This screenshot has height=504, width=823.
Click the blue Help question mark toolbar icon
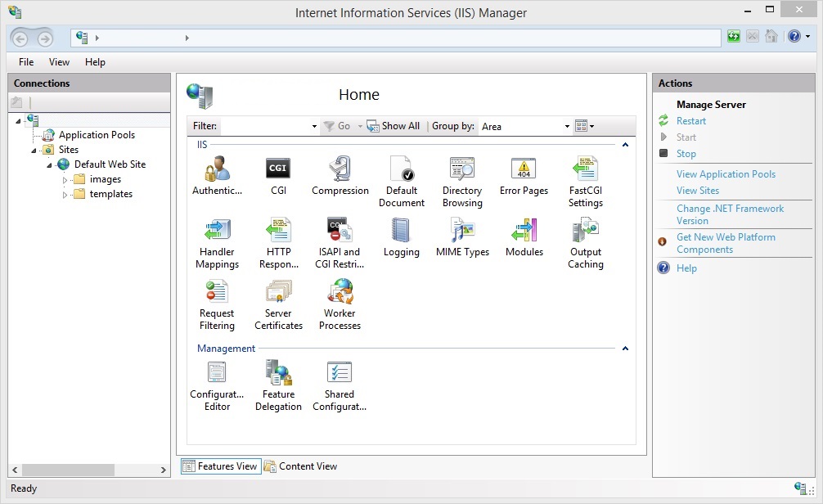pyautogui.click(x=794, y=36)
